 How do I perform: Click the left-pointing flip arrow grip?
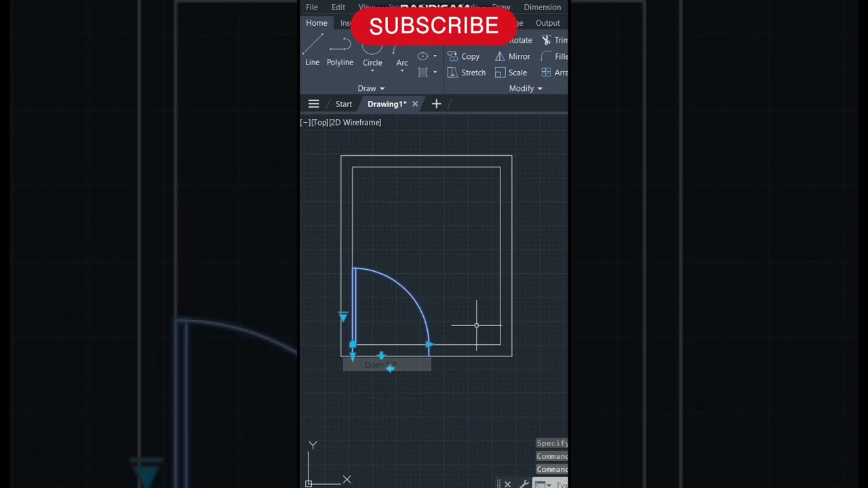[x=390, y=368]
